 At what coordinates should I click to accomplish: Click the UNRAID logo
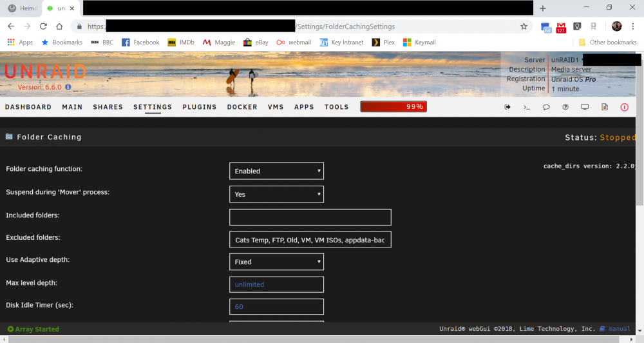click(x=45, y=72)
